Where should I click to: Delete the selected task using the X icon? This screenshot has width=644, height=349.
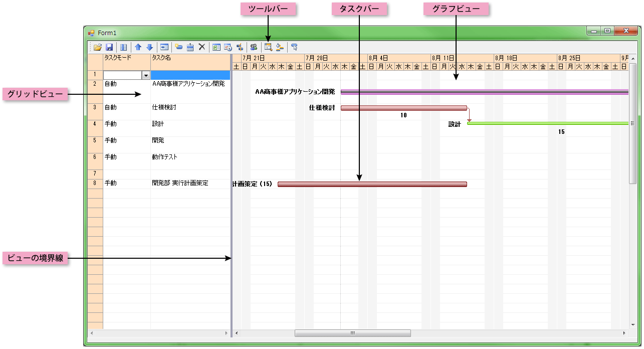(x=201, y=47)
